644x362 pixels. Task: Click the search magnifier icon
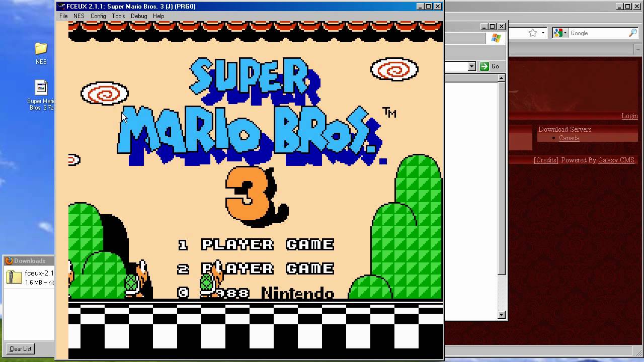coord(633,33)
